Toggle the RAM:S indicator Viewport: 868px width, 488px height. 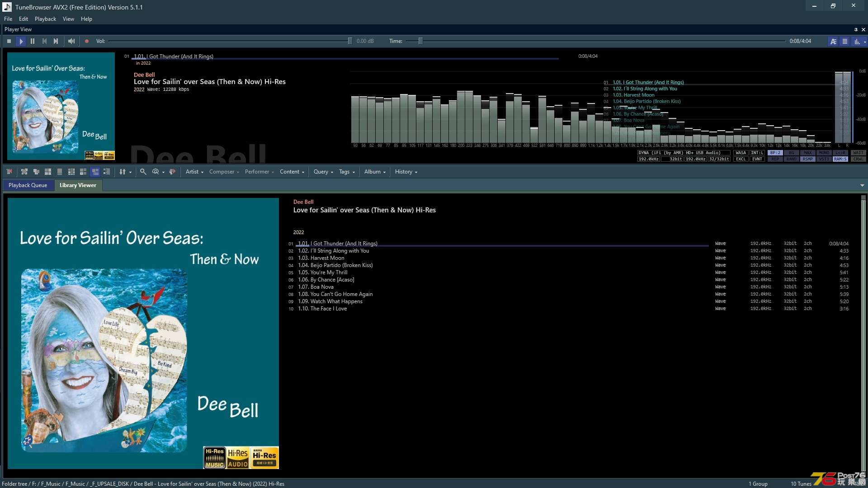click(x=840, y=159)
